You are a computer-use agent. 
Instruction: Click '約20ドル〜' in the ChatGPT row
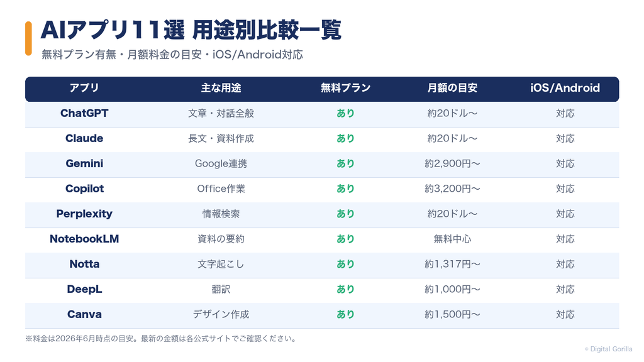coord(452,113)
